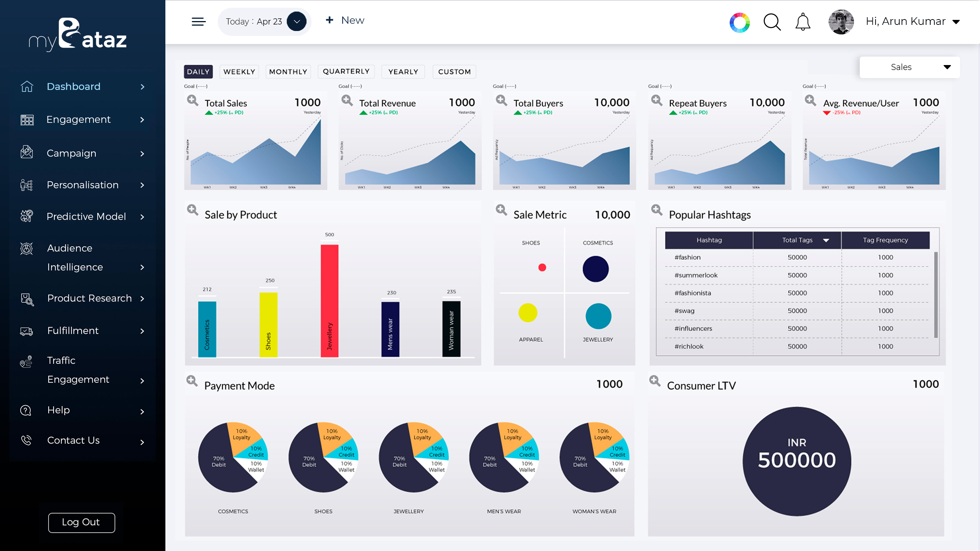This screenshot has height=551, width=980.
Task: Click the hashtag table scrollbar
Action: click(936, 295)
